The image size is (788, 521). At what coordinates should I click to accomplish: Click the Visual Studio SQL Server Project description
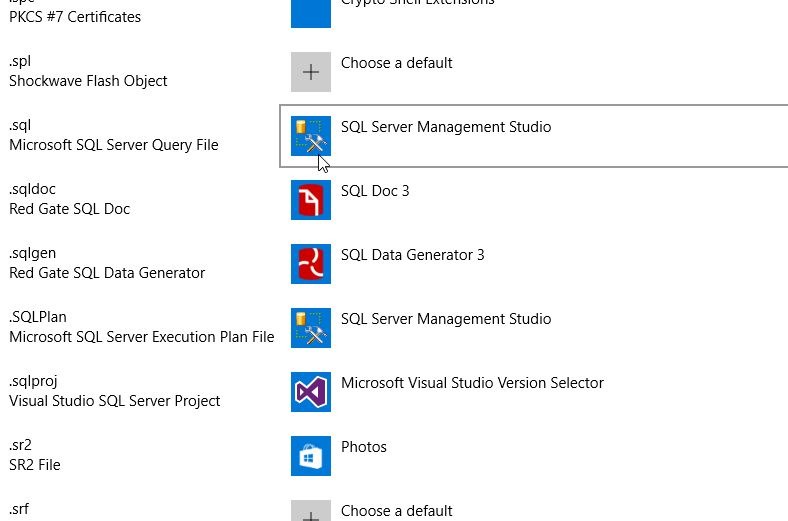(x=114, y=401)
